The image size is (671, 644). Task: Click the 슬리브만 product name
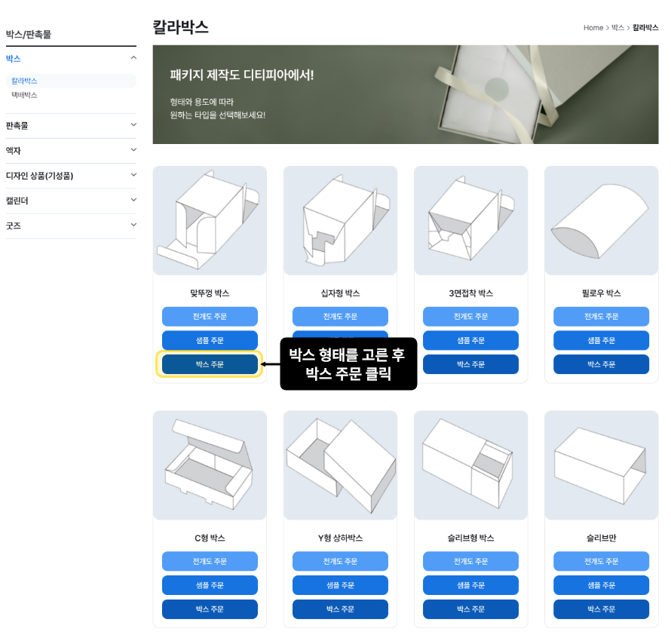601,538
